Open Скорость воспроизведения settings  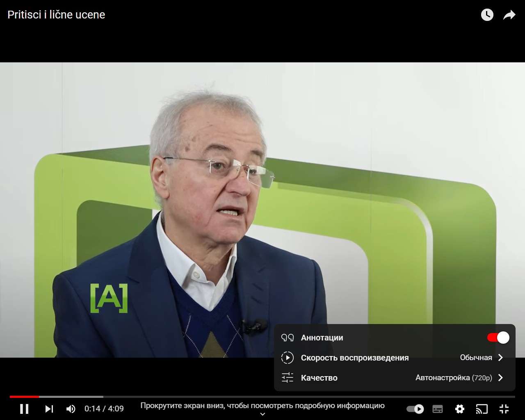[395, 358]
